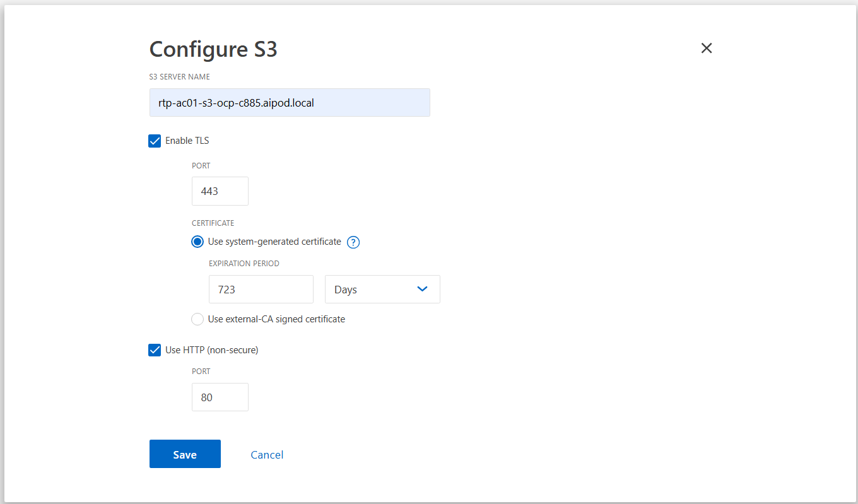The image size is (858, 504).
Task: Dismiss the Configure S3 dialog with the X
Action: tap(706, 48)
